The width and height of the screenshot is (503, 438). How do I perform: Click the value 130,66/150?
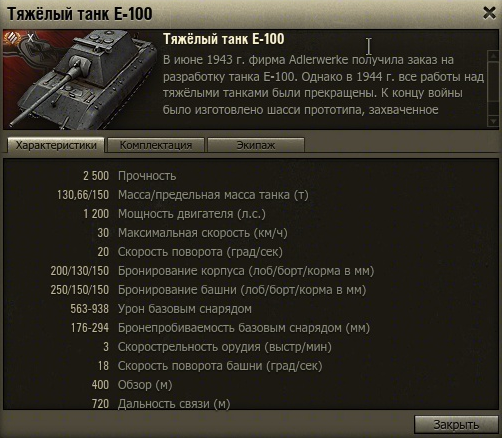tap(83, 195)
